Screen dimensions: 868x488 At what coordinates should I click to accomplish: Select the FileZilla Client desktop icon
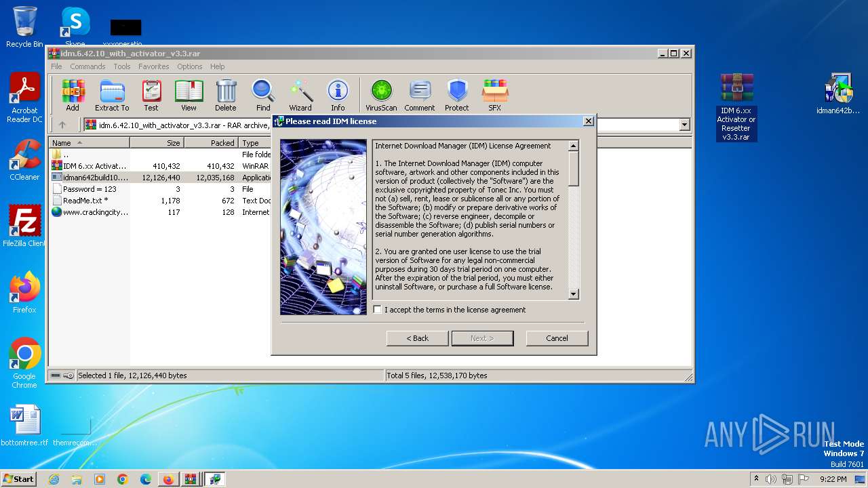(x=24, y=226)
